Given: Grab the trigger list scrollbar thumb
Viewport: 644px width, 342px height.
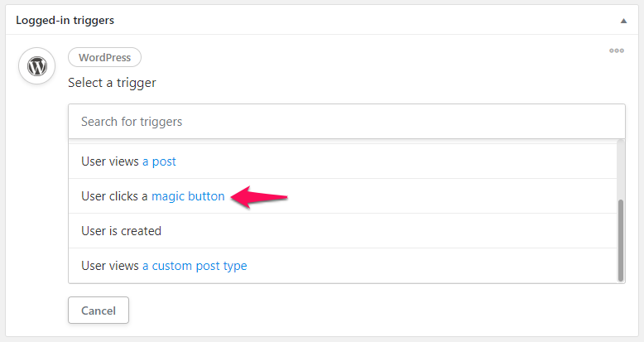Looking at the screenshot, I should tap(621, 240).
